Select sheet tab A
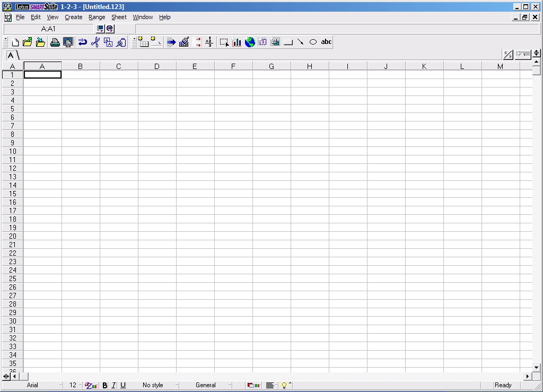The height and width of the screenshot is (392, 543). 11,55
